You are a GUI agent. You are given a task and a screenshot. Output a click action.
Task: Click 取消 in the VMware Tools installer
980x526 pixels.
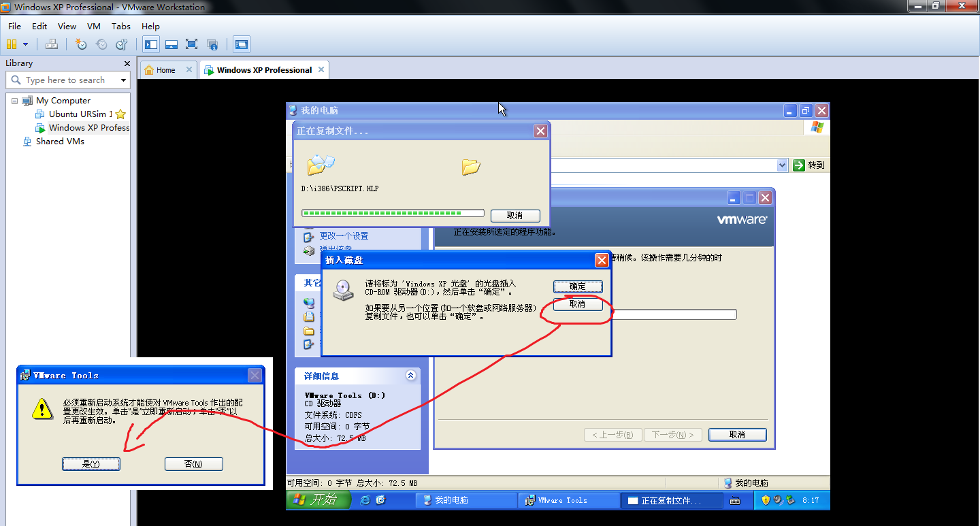point(738,435)
